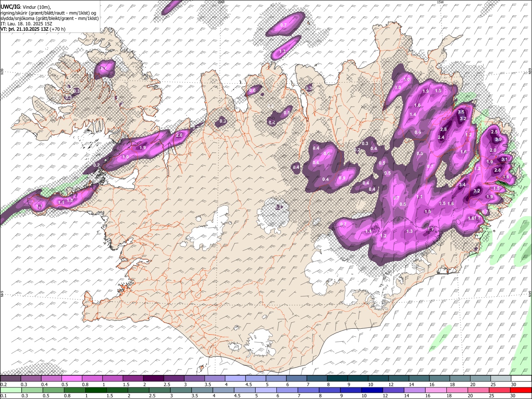Click the 'rigning/skúrir' description line in the header

point(49,13)
